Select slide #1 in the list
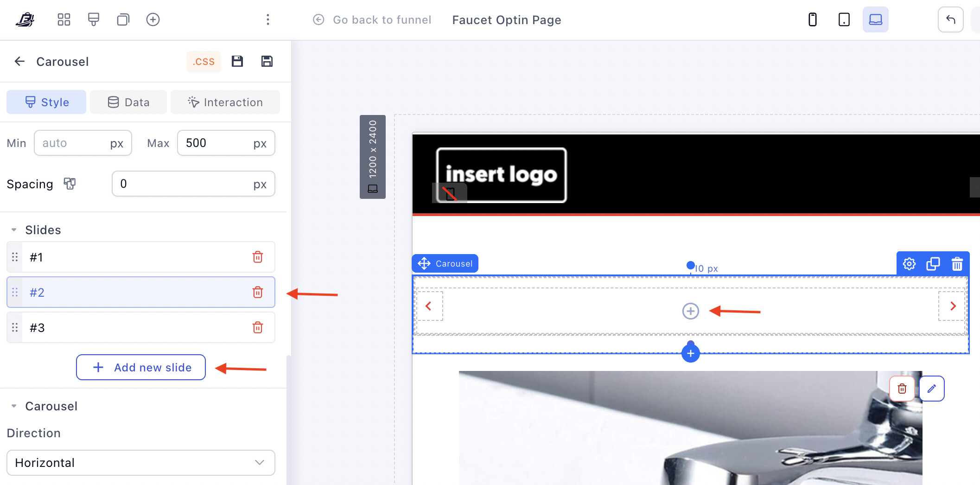 click(141, 257)
